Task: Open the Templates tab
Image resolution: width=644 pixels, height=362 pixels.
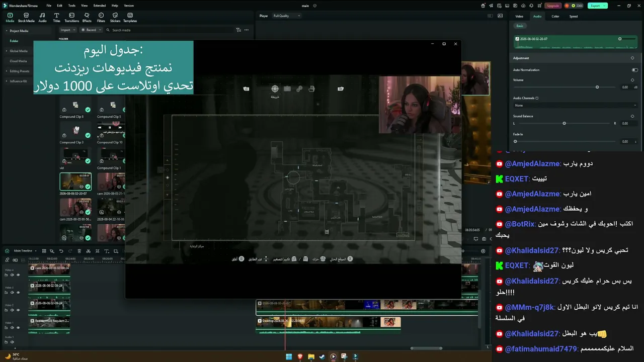Action: coord(130,18)
